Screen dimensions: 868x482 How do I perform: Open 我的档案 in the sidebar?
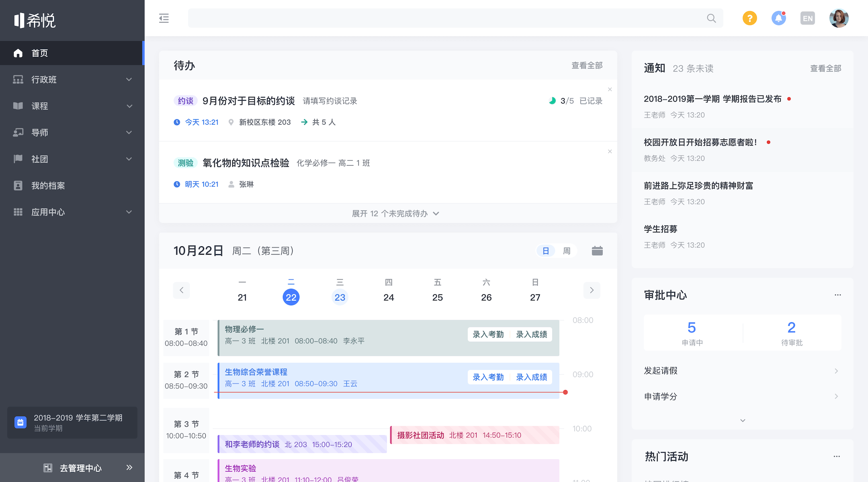point(48,186)
